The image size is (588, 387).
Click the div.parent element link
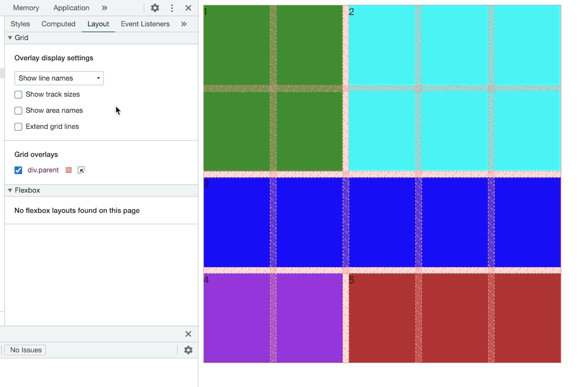[x=43, y=170]
